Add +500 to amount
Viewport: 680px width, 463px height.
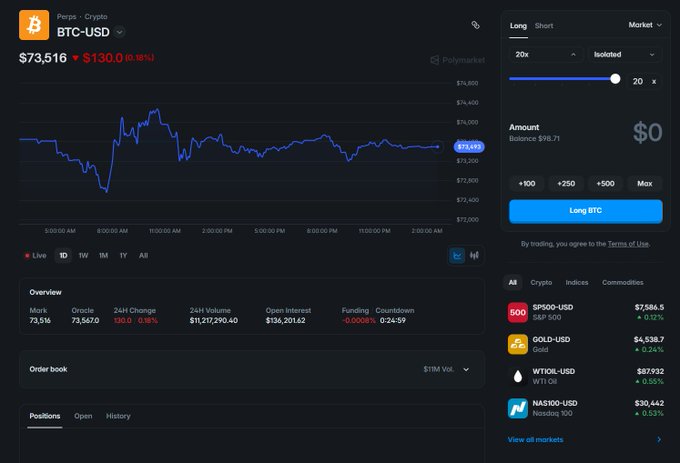click(605, 184)
